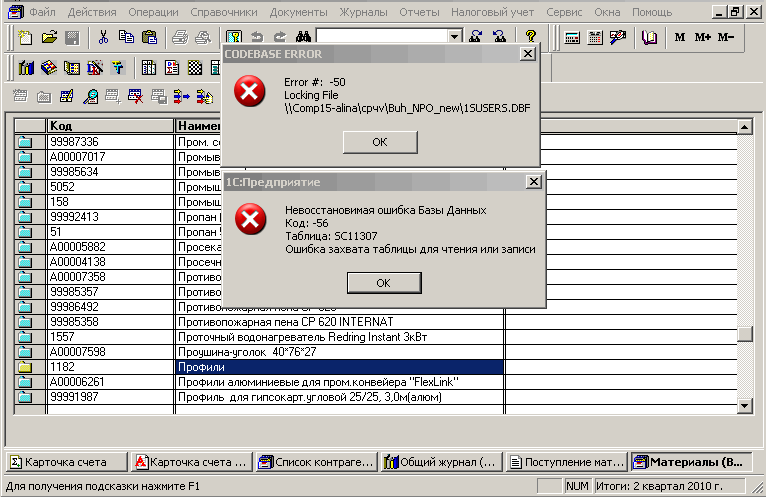Switch to Материалы window tab
This screenshot has width=766, height=497.
coord(691,462)
